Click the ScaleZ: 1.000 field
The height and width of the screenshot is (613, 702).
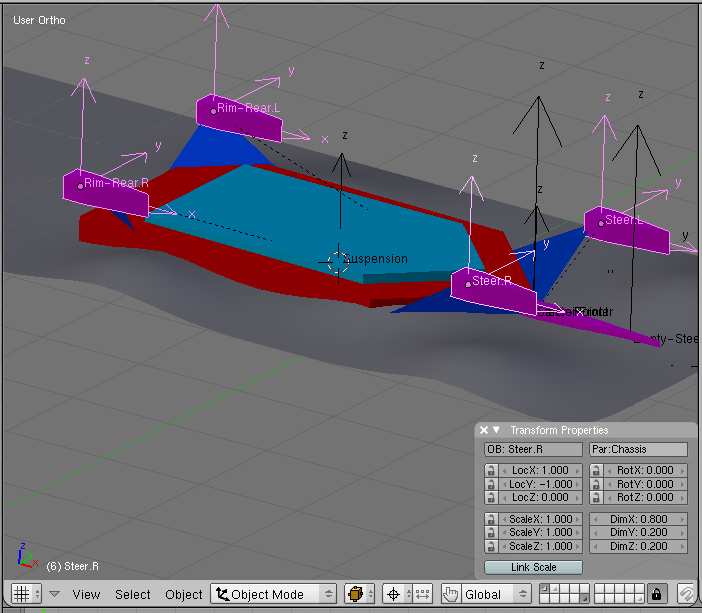coord(540,546)
